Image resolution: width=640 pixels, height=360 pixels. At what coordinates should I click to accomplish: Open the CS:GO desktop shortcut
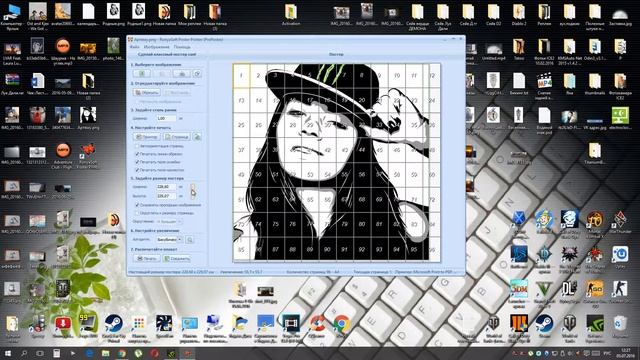tap(595, 292)
